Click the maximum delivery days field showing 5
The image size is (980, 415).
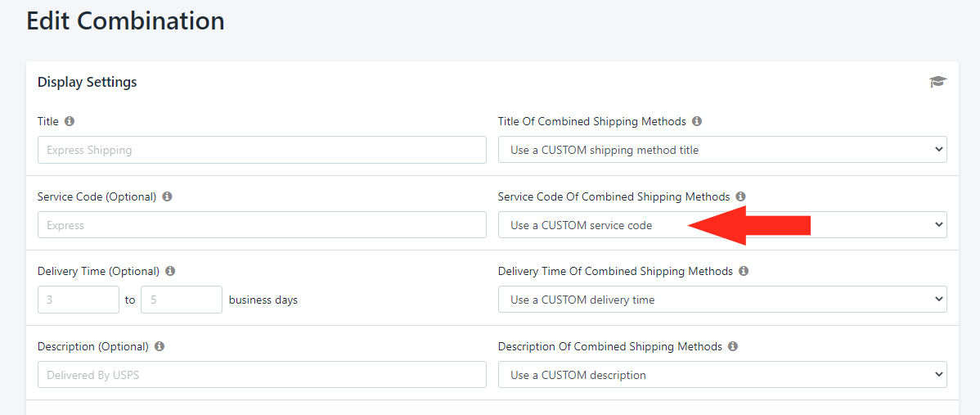[x=182, y=300]
